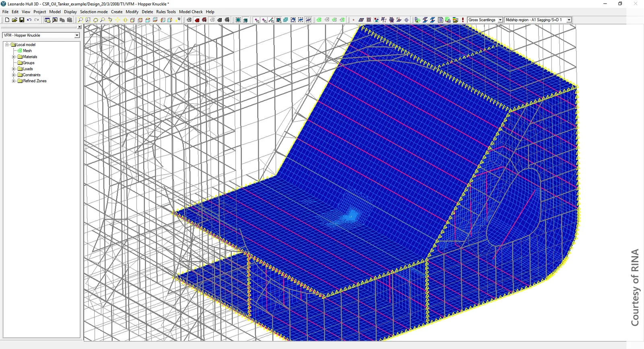Click the document report icon in toolbar
This screenshot has height=349, width=644.
coord(440,20)
